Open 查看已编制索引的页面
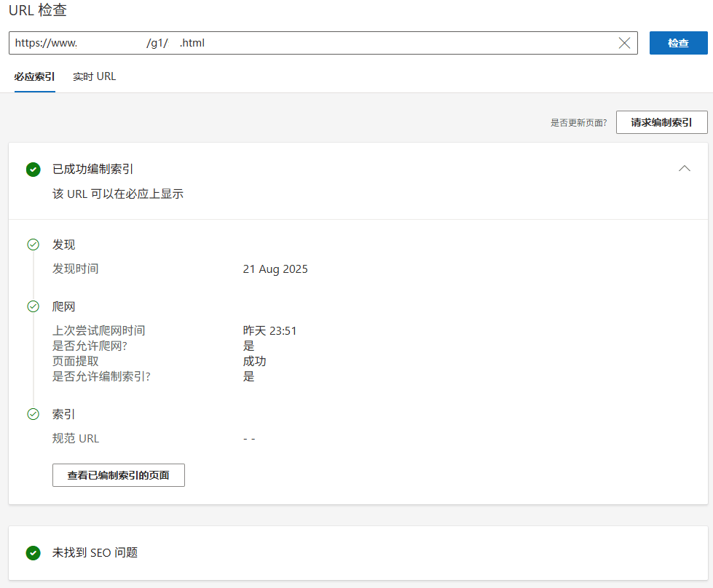Screen dimensions: 713x588 point(119,475)
